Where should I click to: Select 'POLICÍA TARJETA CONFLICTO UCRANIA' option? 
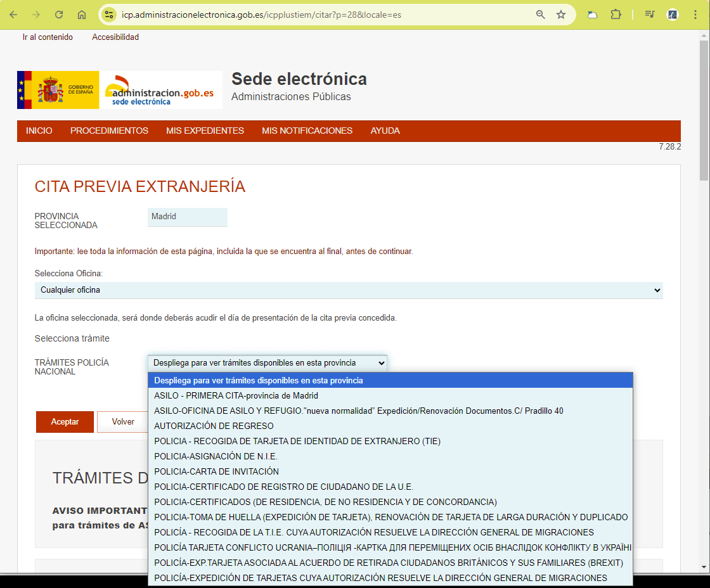390,547
